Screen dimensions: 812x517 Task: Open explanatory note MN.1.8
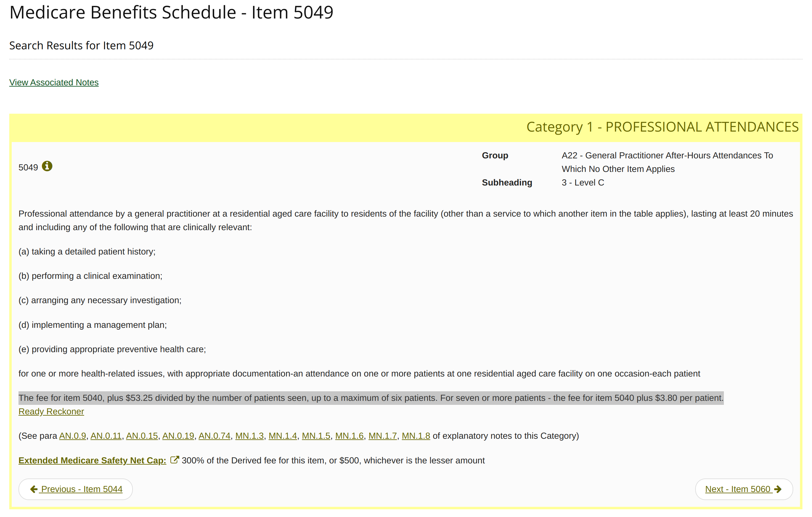point(416,436)
